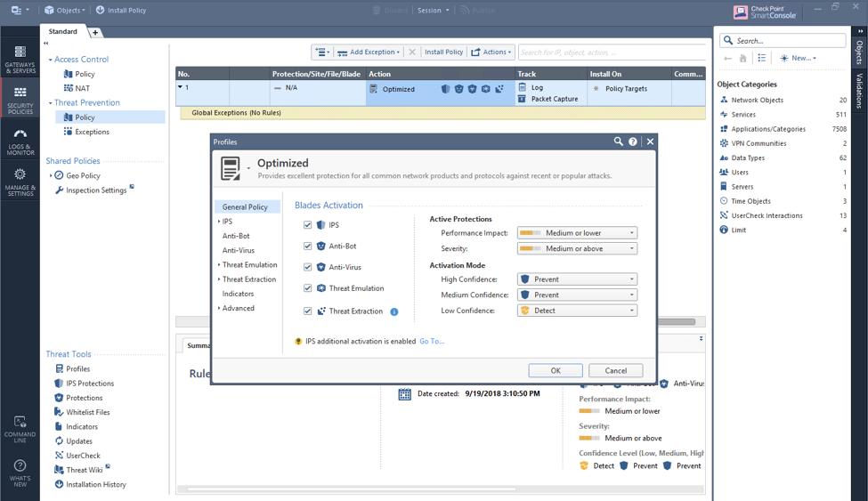Uncheck the Threat Emulation blade checkbox

308,287
